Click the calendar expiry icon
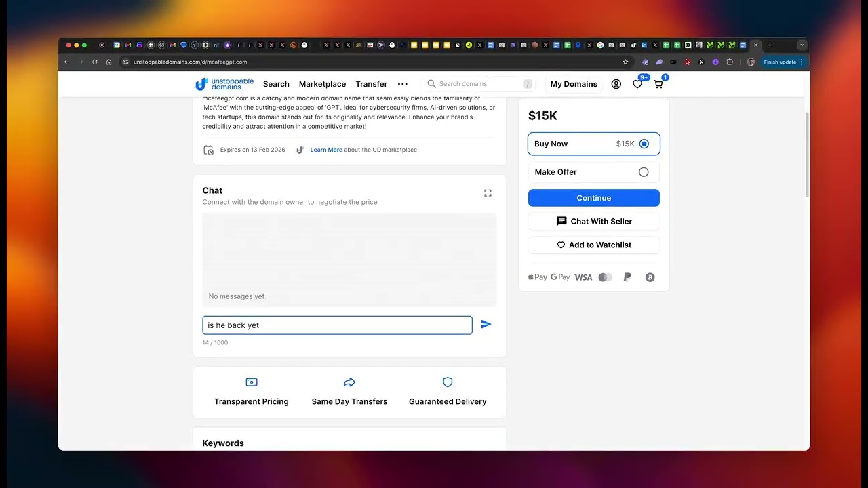 pyautogui.click(x=209, y=150)
